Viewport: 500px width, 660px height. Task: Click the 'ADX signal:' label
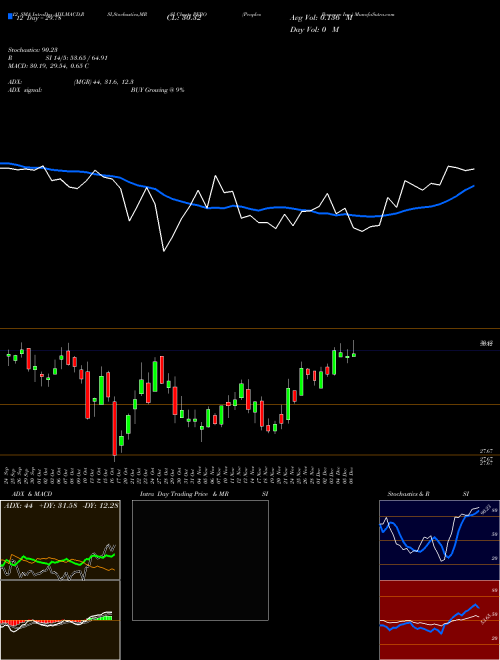(25, 90)
